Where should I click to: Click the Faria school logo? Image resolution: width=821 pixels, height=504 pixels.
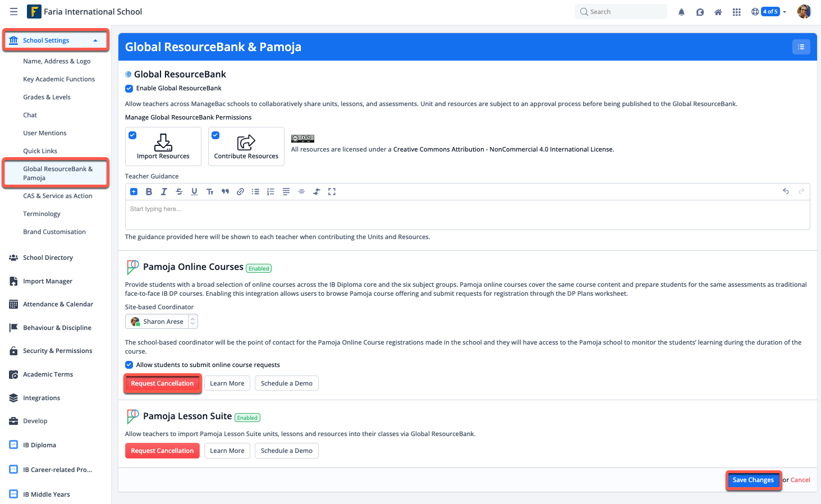[34, 11]
